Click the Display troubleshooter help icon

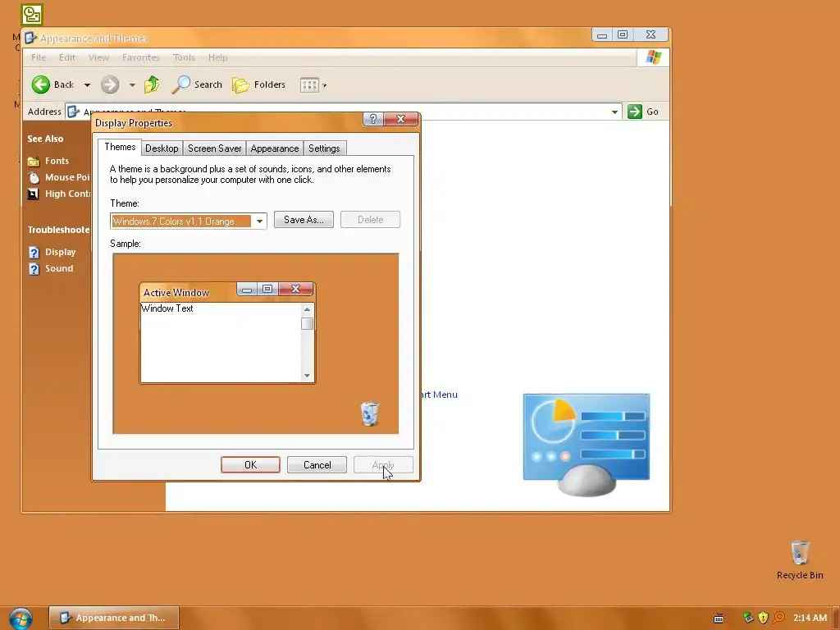pyautogui.click(x=34, y=253)
